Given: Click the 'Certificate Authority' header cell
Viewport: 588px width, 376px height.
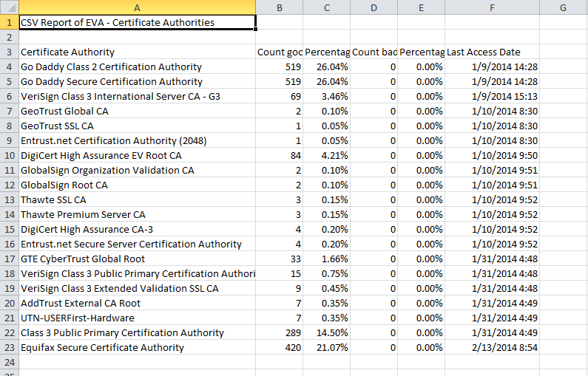Looking at the screenshot, I should (x=138, y=52).
